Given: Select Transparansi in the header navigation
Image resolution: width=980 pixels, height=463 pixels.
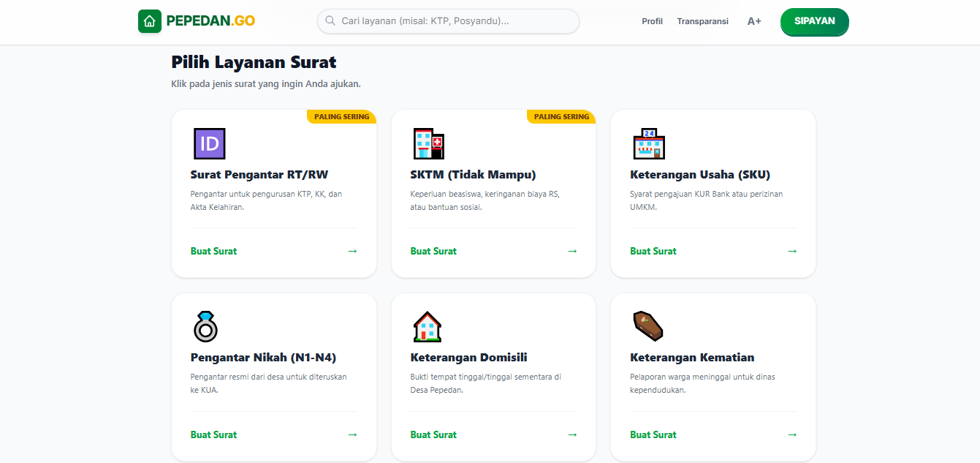Looking at the screenshot, I should 702,21.
